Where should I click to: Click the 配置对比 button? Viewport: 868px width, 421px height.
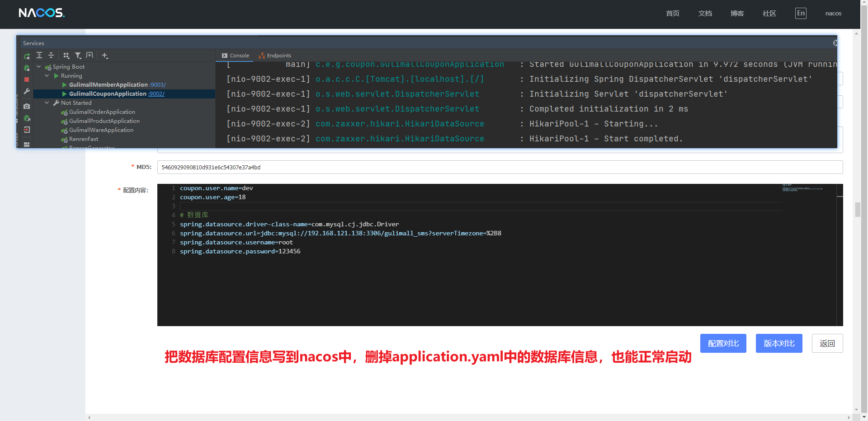tap(723, 343)
